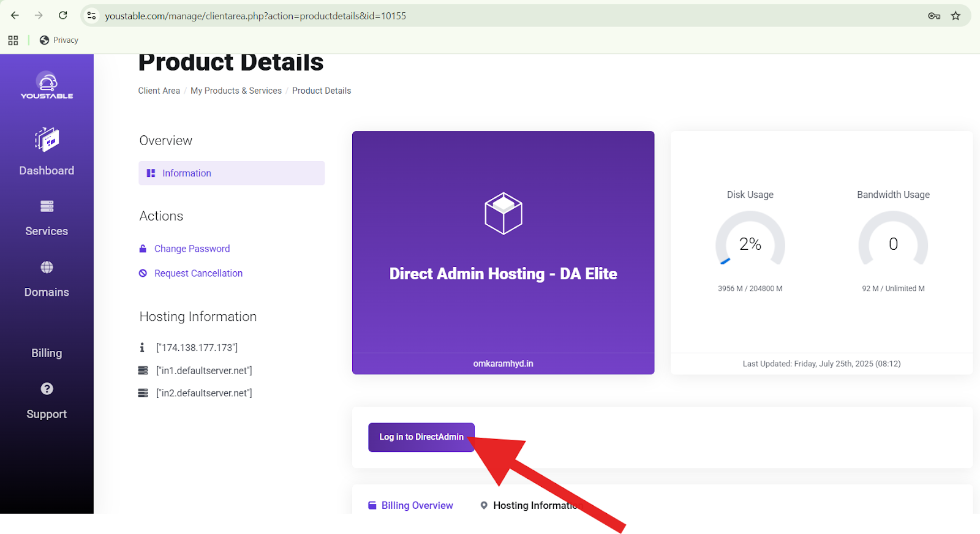Click the Change Password lock icon
The width and height of the screenshot is (980, 534).
[x=143, y=249]
